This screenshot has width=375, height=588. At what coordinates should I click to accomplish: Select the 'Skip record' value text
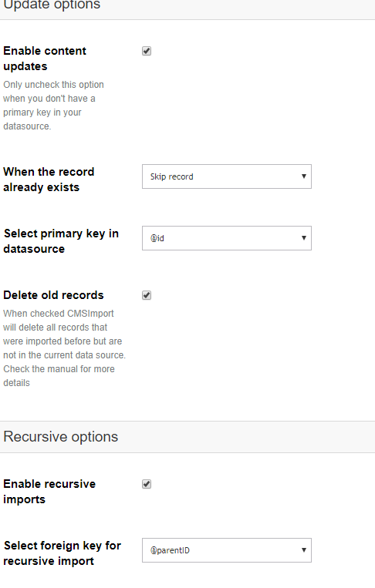click(x=171, y=176)
